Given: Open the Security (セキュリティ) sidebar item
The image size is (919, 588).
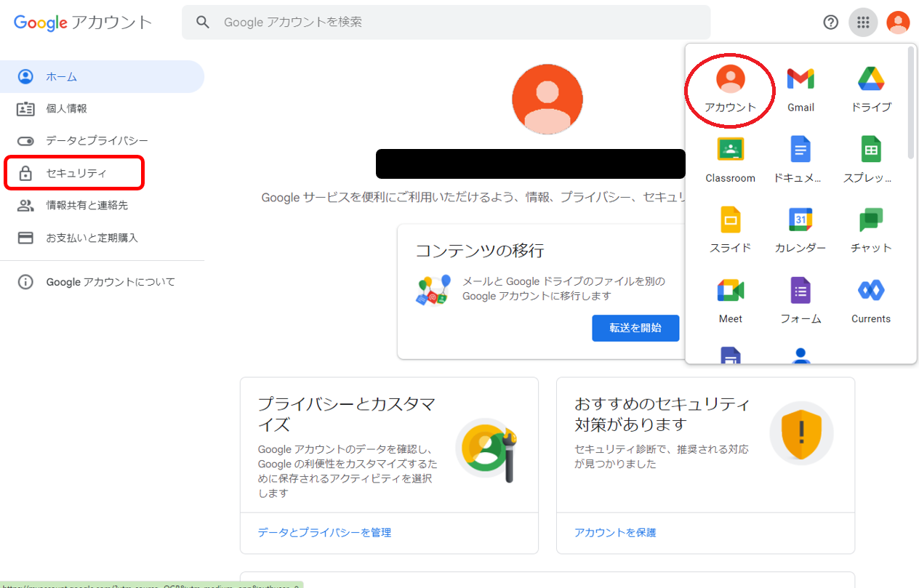Looking at the screenshot, I should click(102, 173).
